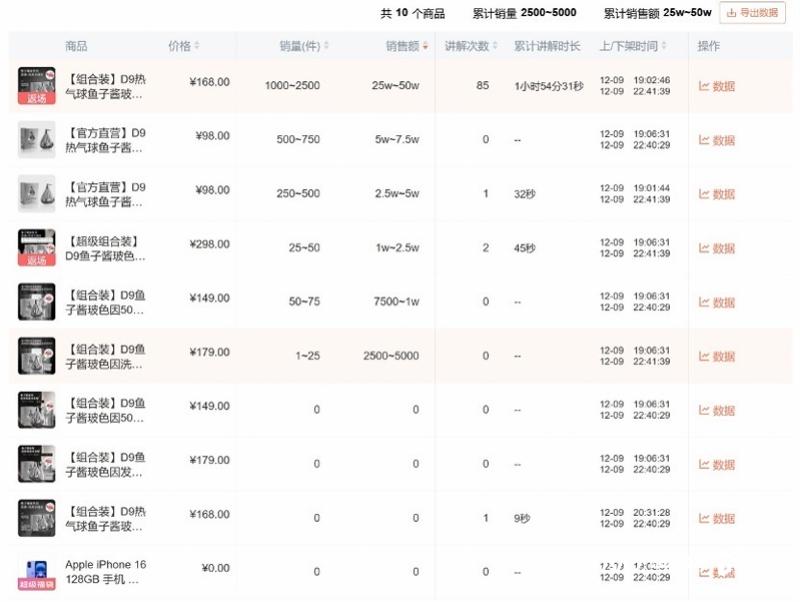Open the 超级组合装 D9鱼子酱 product title
This screenshot has width=800, height=602.
[x=106, y=248]
